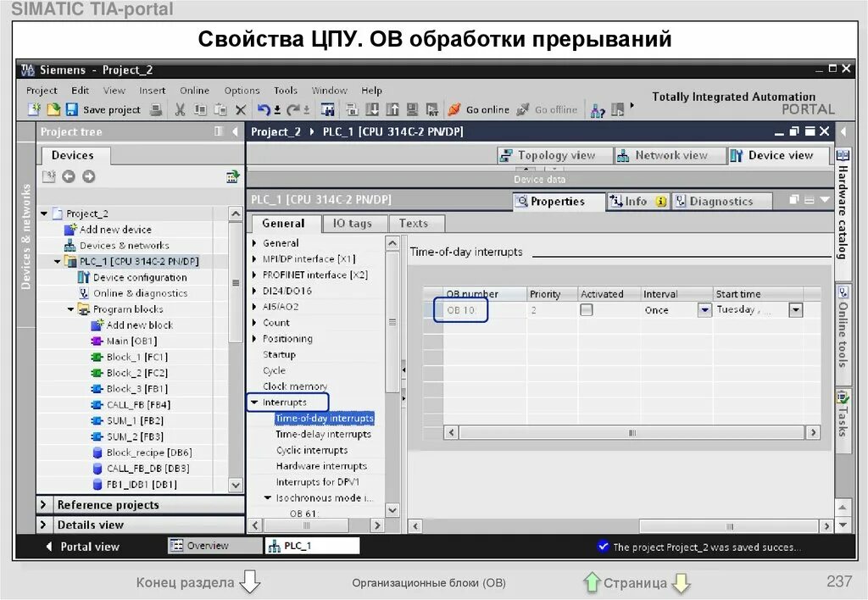Click the Main [OB1] block icon
This screenshot has width=868, height=600.
(x=97, y=341)
